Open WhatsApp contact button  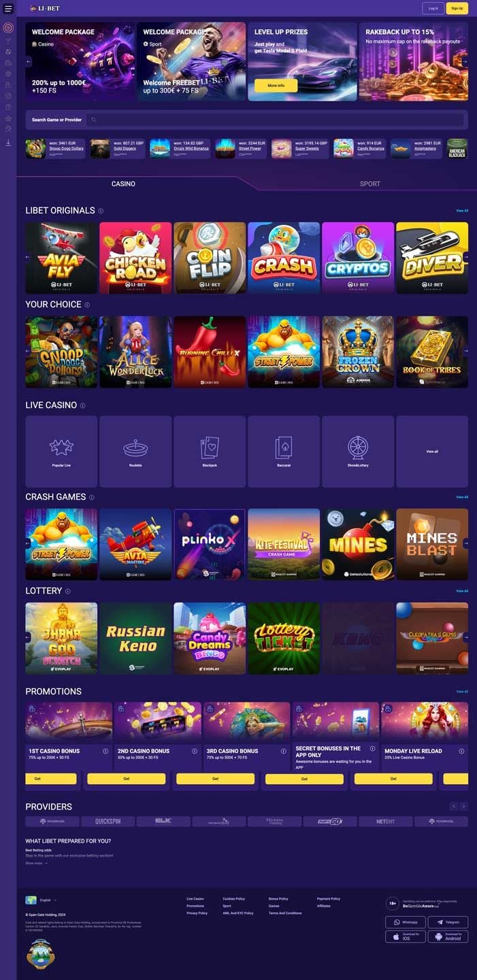(x=406, y=922)
